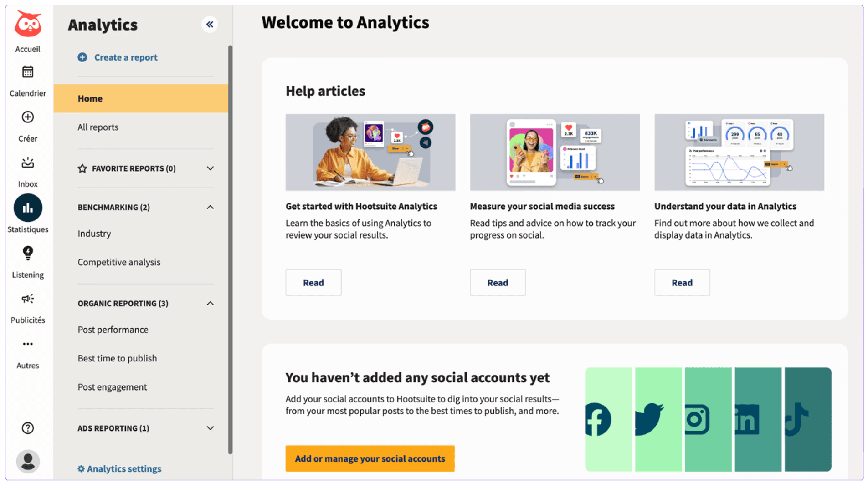Click the Get started with Hootsuite Analytics title

tap(361, 206)
